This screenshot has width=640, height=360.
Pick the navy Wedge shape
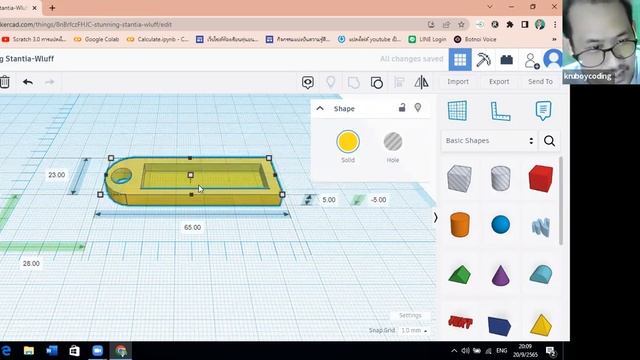click(x=499, y=326)
